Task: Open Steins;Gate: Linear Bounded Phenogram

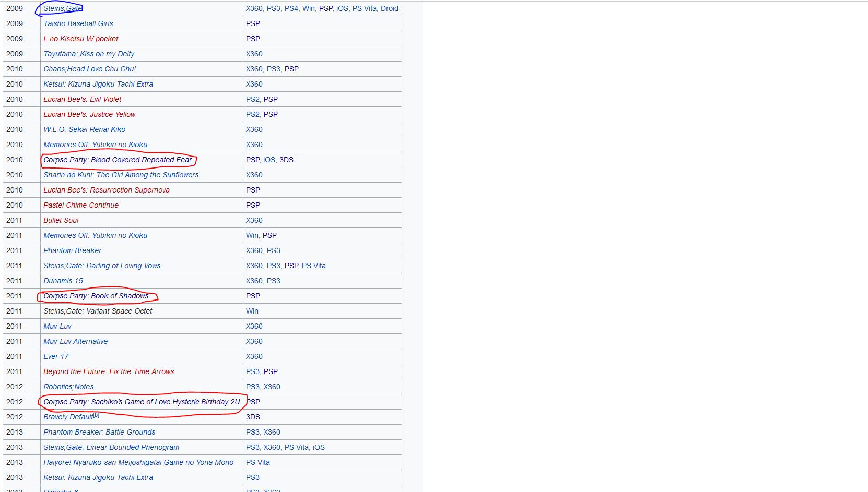Action: coord(111,447)
